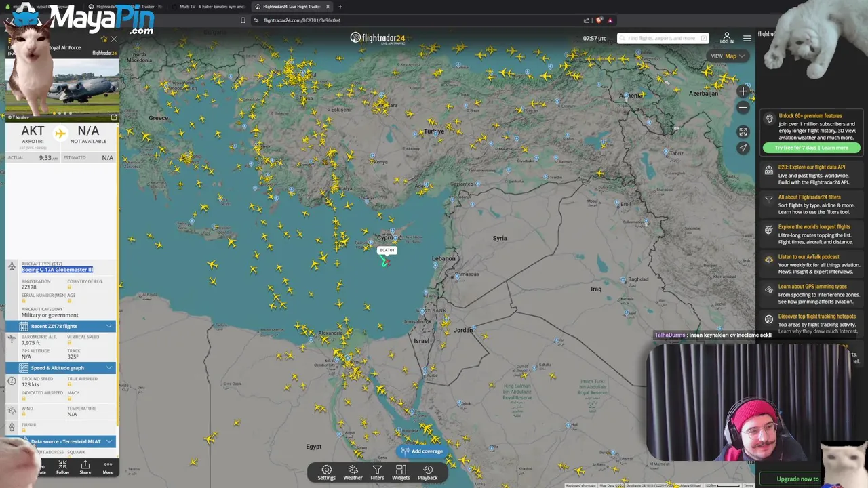Viewport: 868px width, 488px height.
Task: Open Discover top flight tracking hotspots link
Action: [817, 317]
